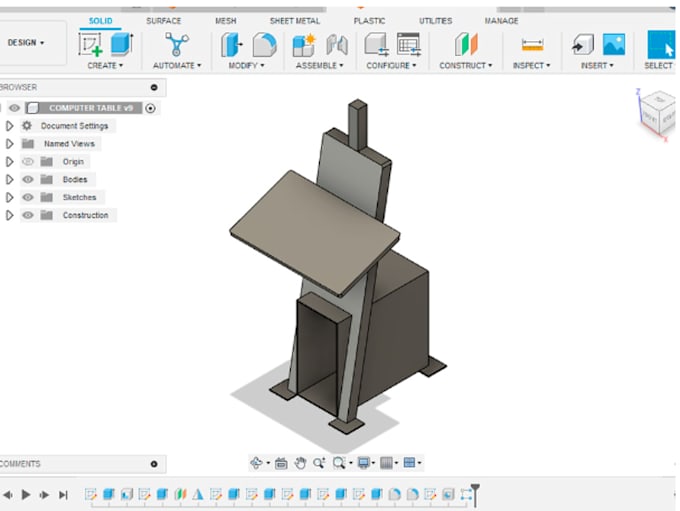
Task: Open the INSPECT dropdown menu
Action: coord(532,66)
